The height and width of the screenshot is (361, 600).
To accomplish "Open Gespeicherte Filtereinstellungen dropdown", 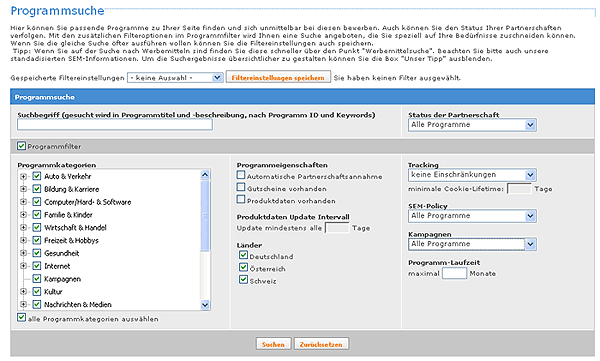I will (x=175, y=78).
